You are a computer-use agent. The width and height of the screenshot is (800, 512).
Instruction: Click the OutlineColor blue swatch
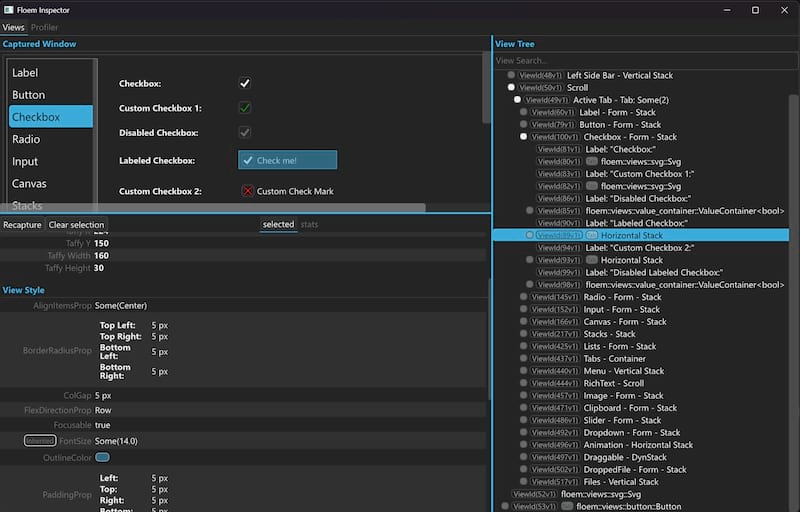102,458
